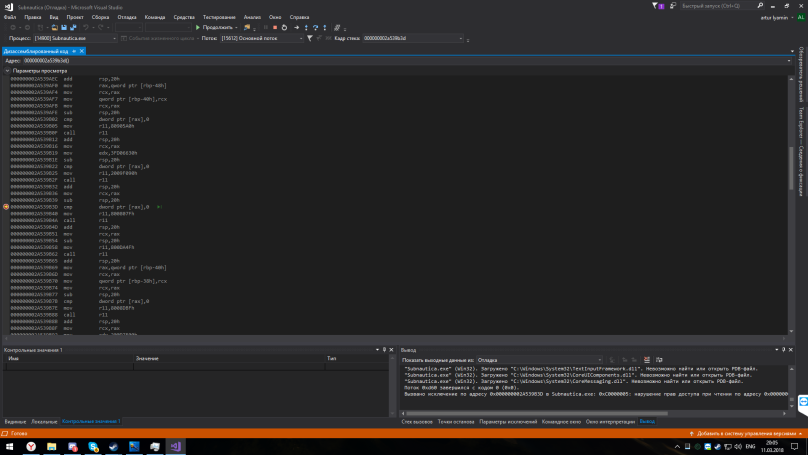Click the Open File folder icon
Viewport: 808px width, 455px height.
[x=55, y=27]
